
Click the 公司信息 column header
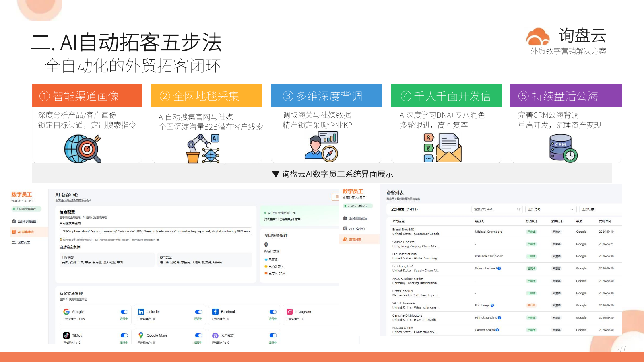click(x=398, y=221)
